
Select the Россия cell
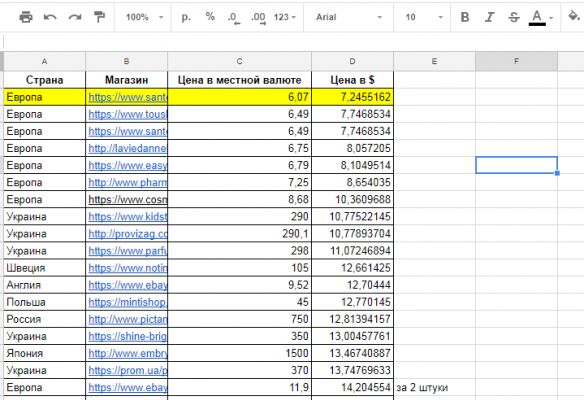[x=44, y=320]
